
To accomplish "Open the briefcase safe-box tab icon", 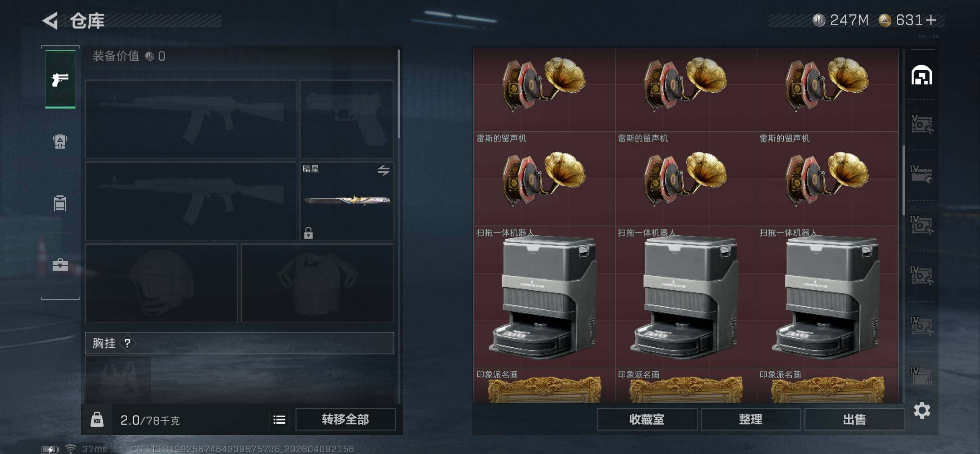I will (60, 264).
